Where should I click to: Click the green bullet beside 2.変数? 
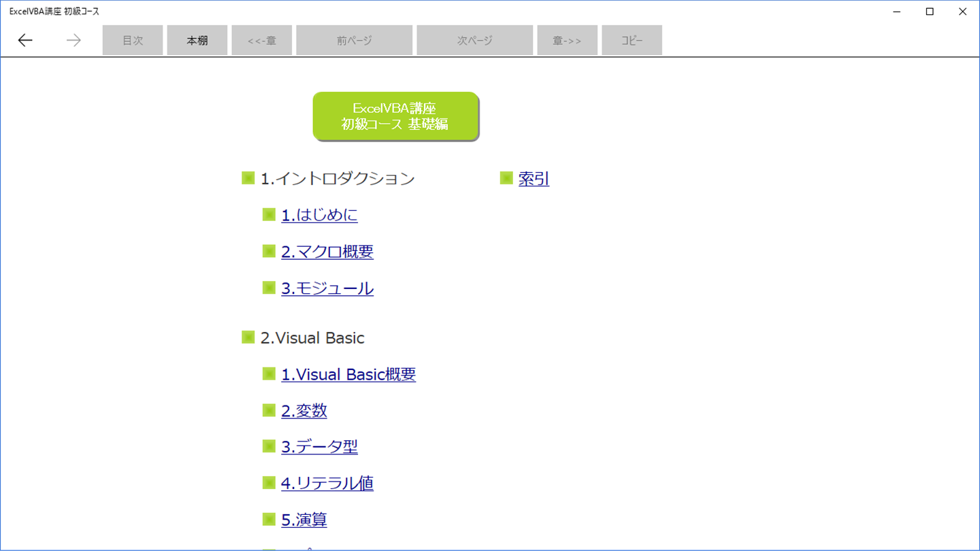(x=269, y=410)
